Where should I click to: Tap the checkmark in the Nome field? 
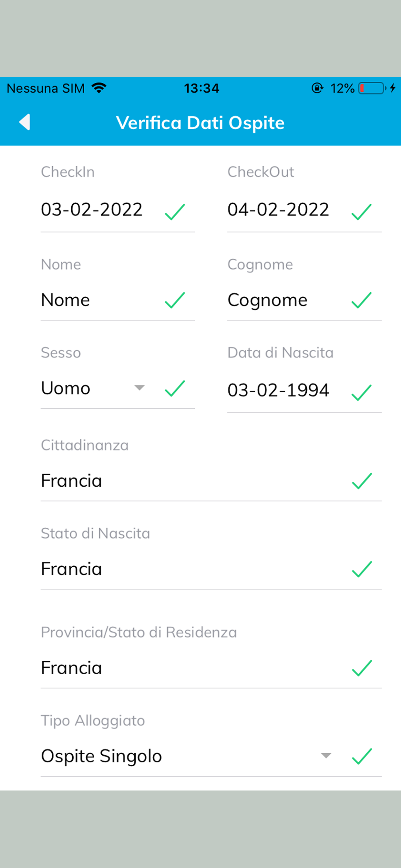click(175, 300)
